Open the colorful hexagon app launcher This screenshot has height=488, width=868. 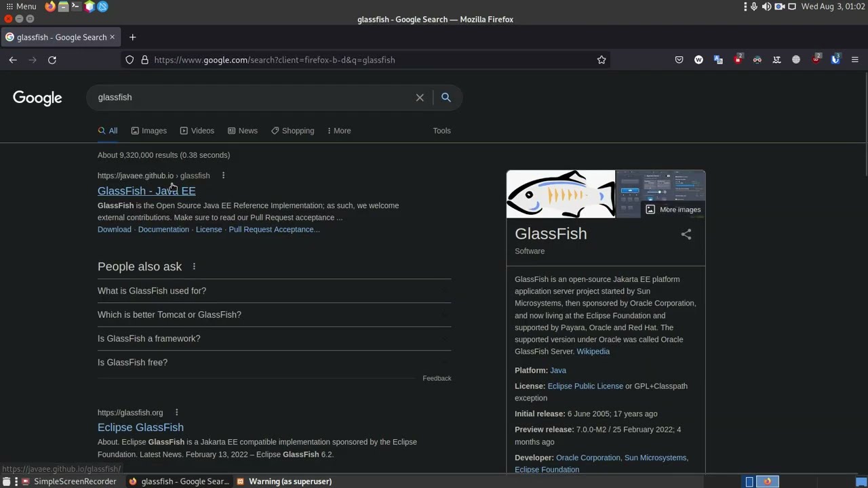pyautogui.click(x=90, y=6)
